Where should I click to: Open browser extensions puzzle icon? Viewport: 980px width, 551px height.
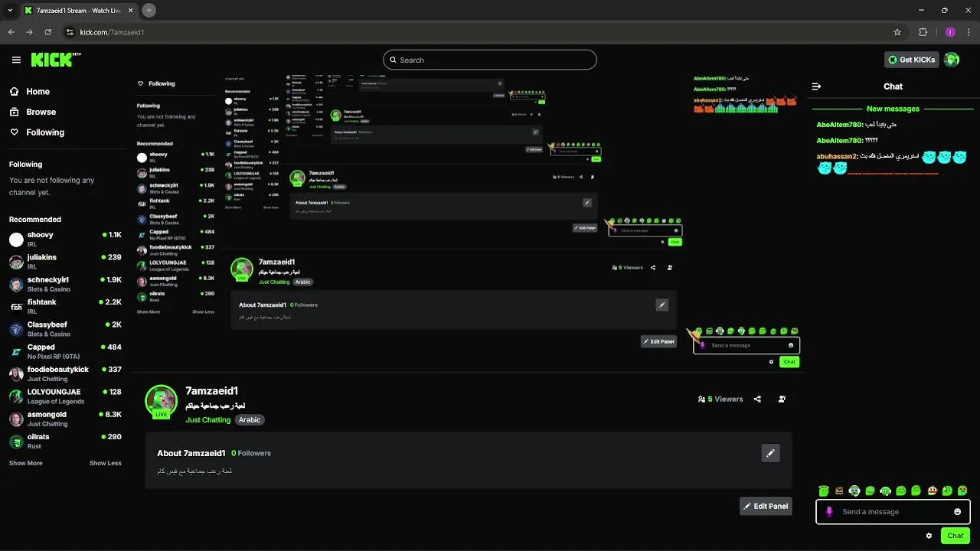(x=923, y=32)
